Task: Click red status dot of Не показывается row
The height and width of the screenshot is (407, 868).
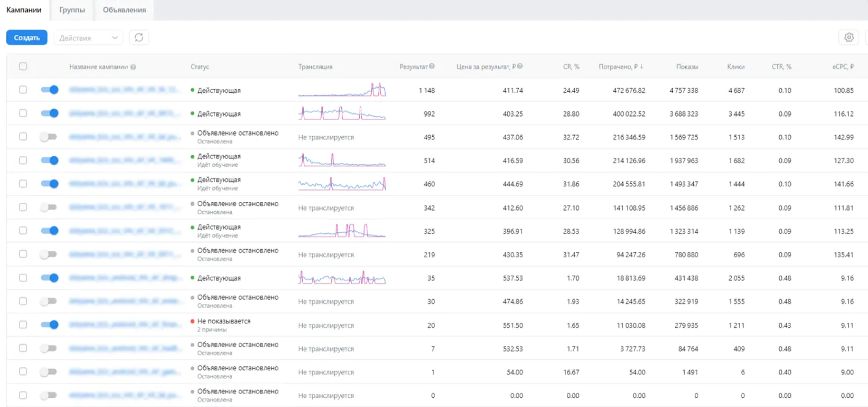Action: pyautogui.click(x=193, y=321)
